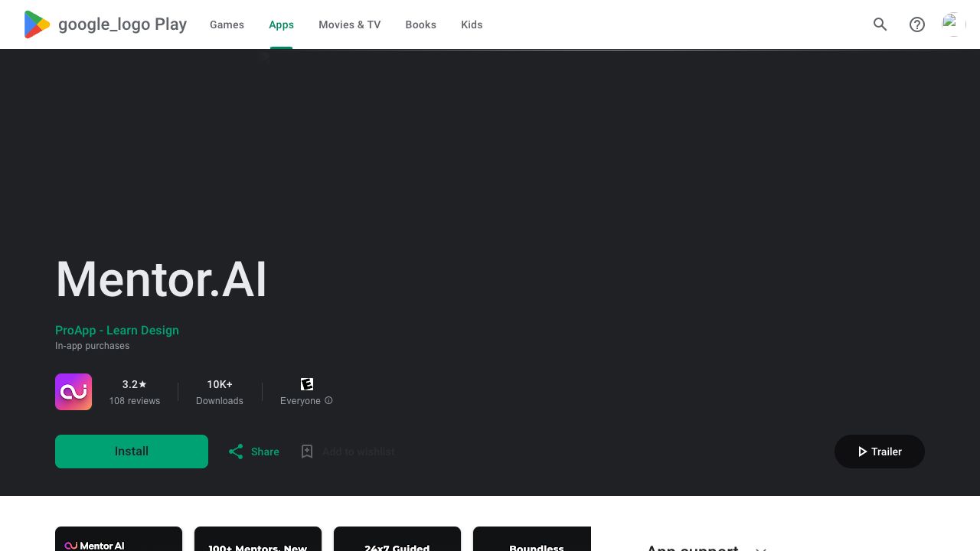Share the Mentor.AI app
Screen dimensions: 980x551
click(253, 452)
